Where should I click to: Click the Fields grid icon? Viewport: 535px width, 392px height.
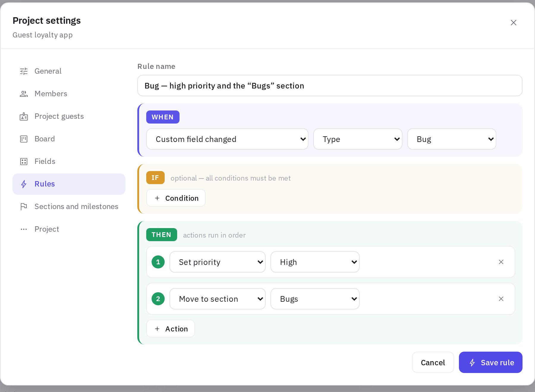coord(24,162)
